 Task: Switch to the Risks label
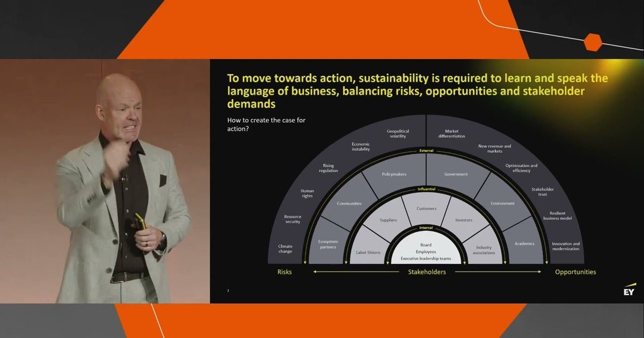(x=284, y=272)
